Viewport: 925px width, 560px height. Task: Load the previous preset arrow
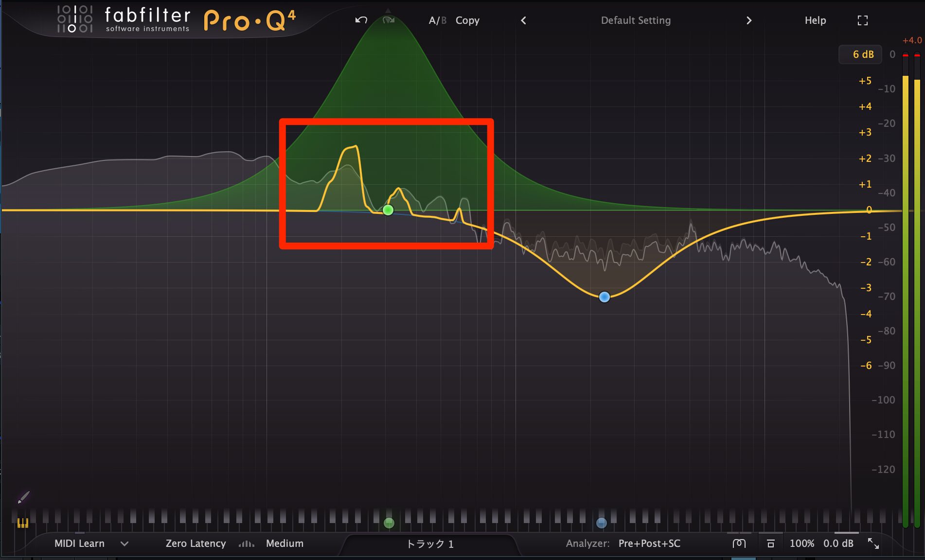pos(523,20)
